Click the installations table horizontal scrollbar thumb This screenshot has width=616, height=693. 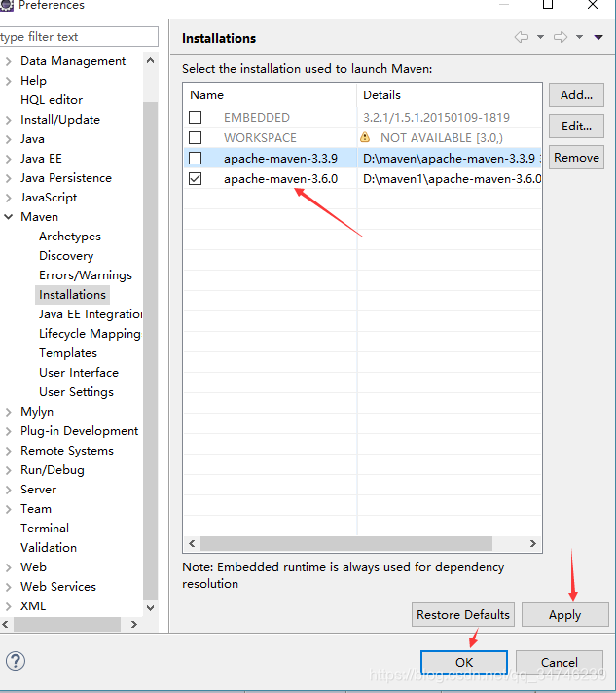point(346,543)
